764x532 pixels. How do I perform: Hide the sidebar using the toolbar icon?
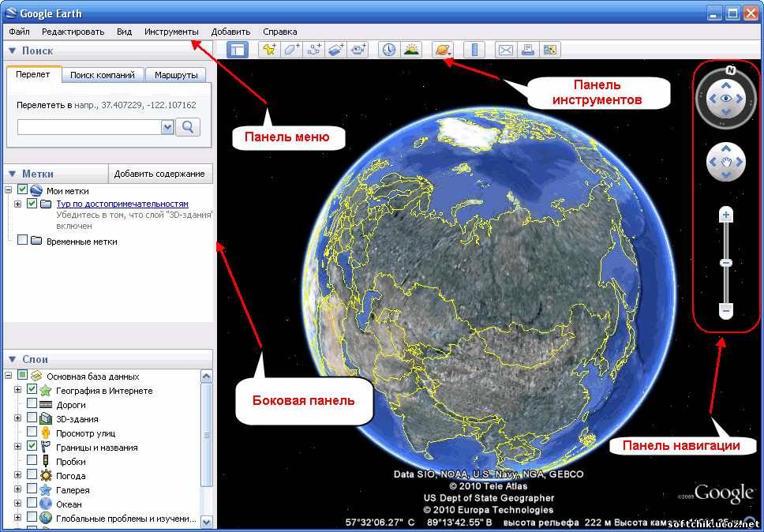(x=238, y=50)
